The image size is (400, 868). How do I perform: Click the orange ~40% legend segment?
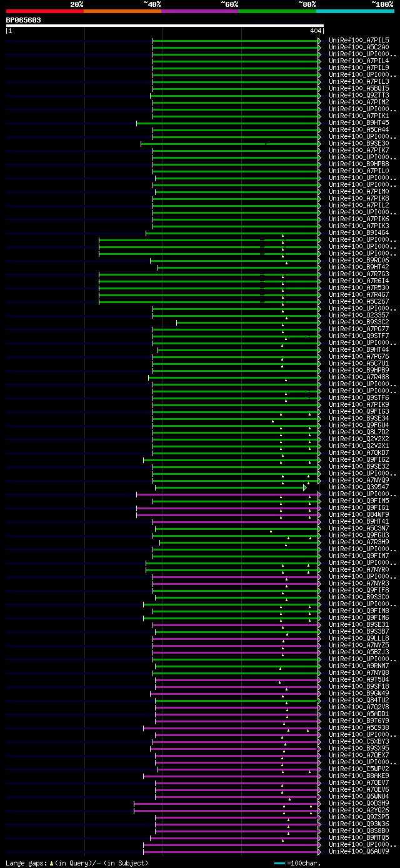(x=122, y=11)
